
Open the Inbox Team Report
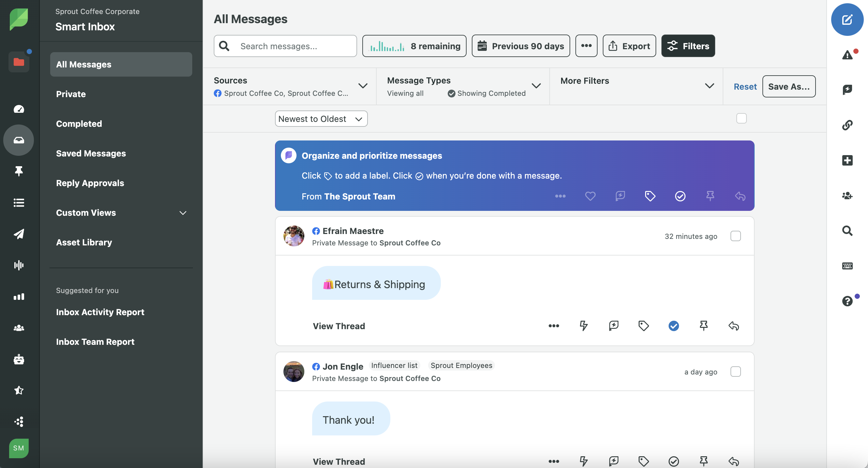point(95,342)
